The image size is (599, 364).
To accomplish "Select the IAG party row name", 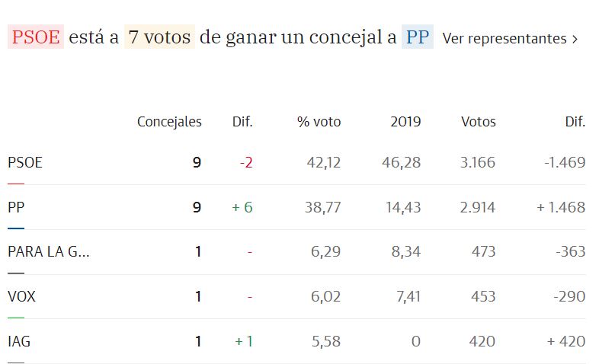I will [19, 342].
